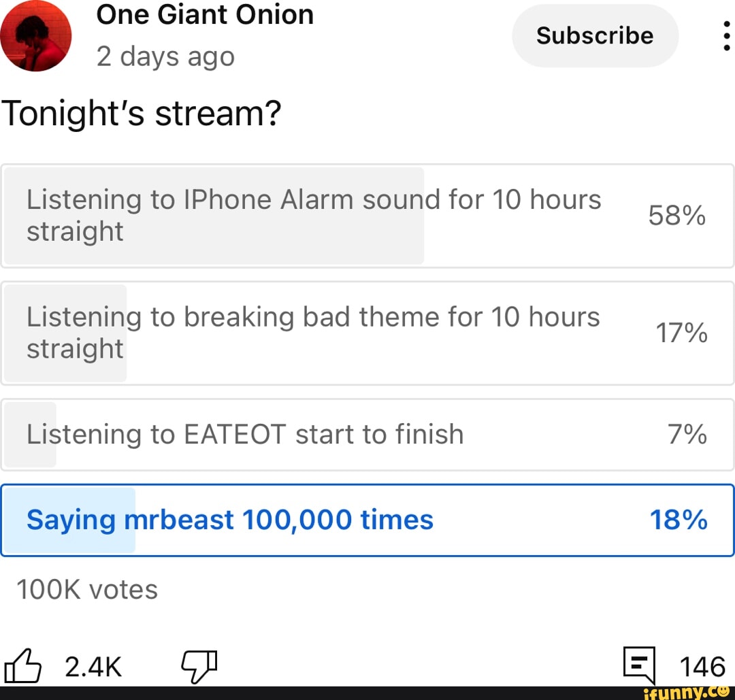This screenshot has width=735, height=700.
Task: Click the highlighted 18% result percentage
Action: coord(679,520)
